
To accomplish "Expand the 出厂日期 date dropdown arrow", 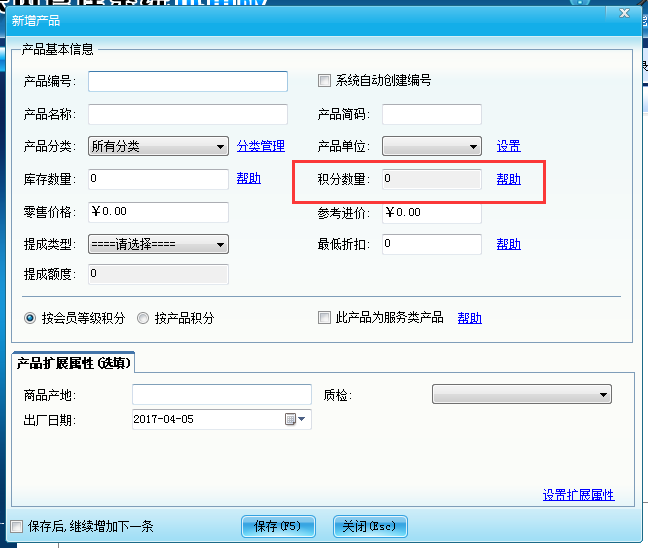I will pyautogui.click(x=302, y=419).
